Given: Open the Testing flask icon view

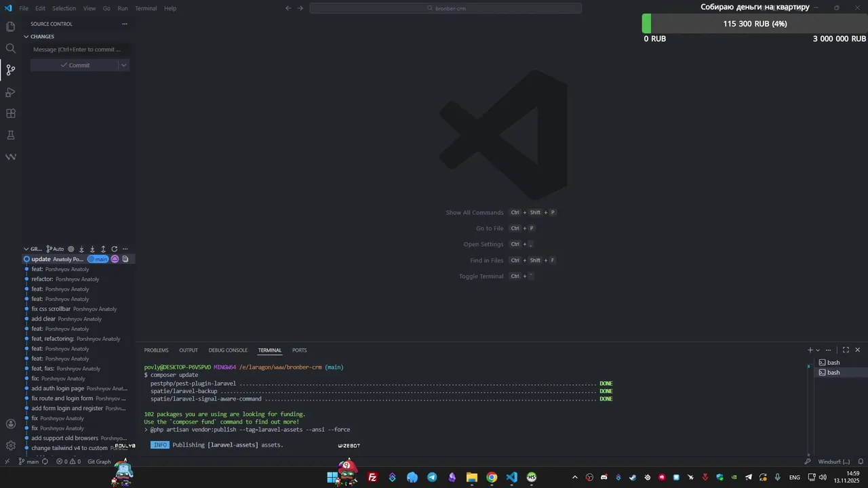Looking at the screenshot, I should coord(11,135).
